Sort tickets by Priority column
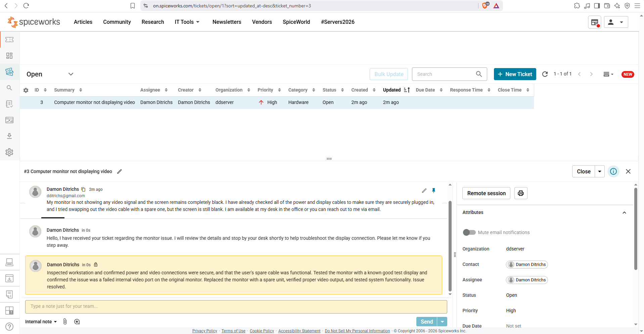644x334 pixels. (269, 90)
